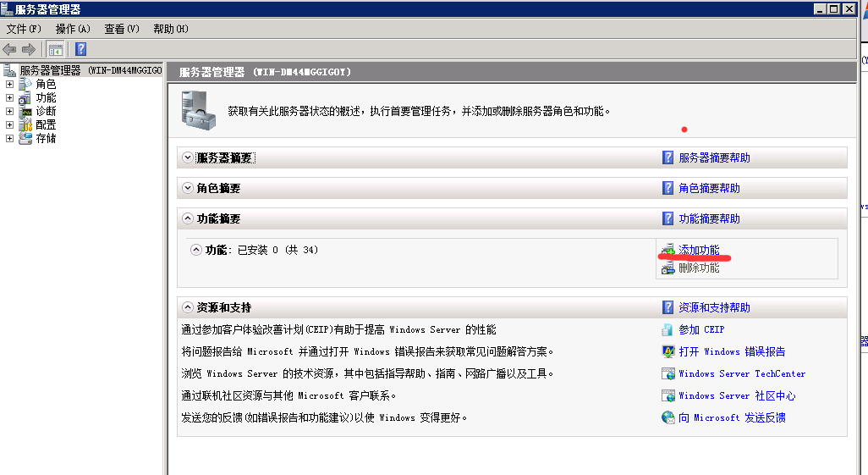This screenshot has height=475, width=868.
Task: Click the 添加功能 link
Action: [699, 250]
